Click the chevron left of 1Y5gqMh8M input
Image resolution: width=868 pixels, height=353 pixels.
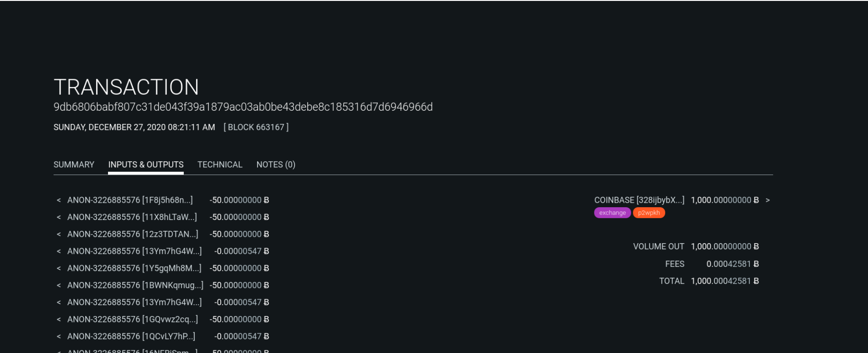(x=59, y=269)
